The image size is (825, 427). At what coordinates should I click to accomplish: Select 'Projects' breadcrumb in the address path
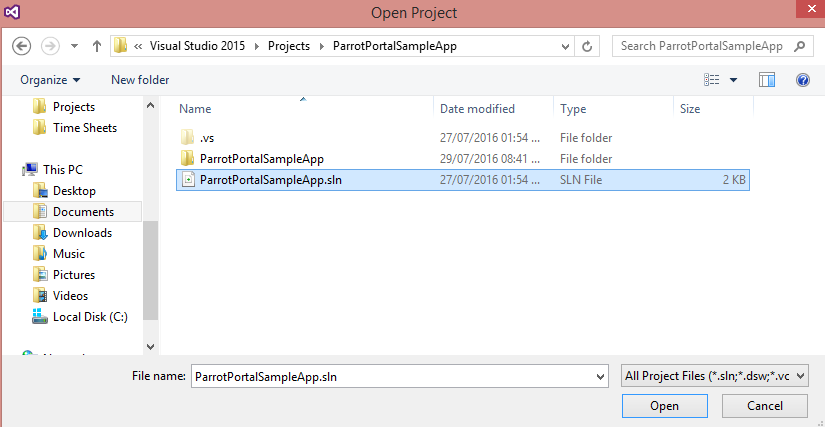(289, 46)
